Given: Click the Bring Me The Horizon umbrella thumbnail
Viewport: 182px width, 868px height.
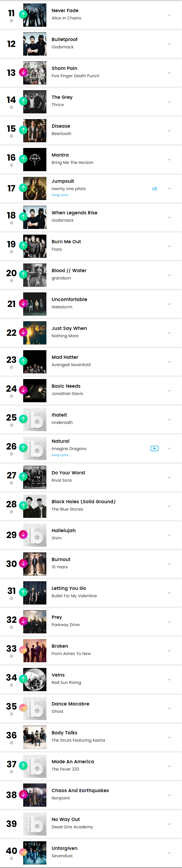Looking at the screenshot, I should click(x=35, y=160).
